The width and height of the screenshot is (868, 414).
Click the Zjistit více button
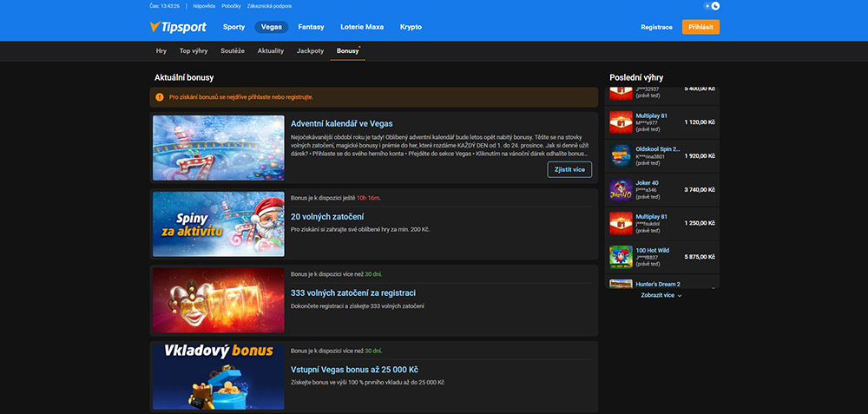pyautogui.click(x=569, y=169)
